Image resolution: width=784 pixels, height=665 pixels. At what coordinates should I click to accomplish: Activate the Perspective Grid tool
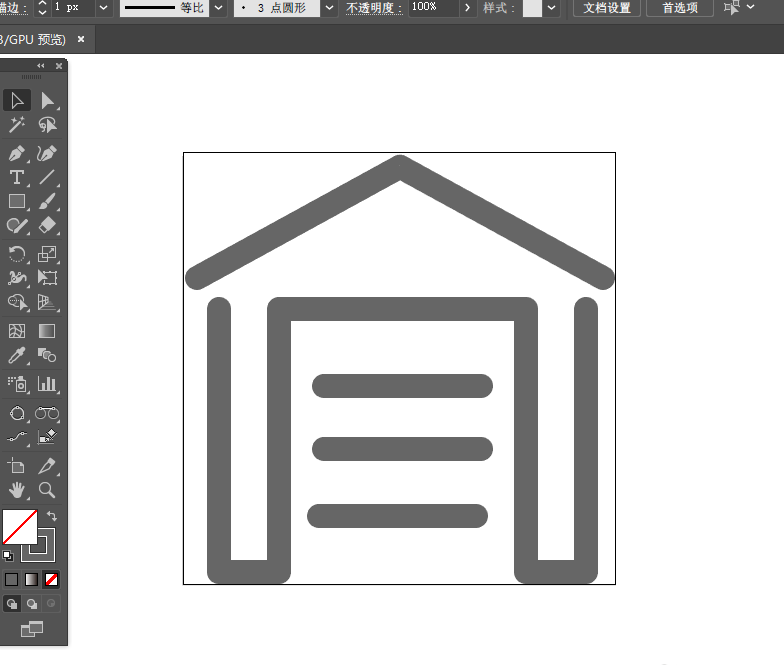[47, 302]
